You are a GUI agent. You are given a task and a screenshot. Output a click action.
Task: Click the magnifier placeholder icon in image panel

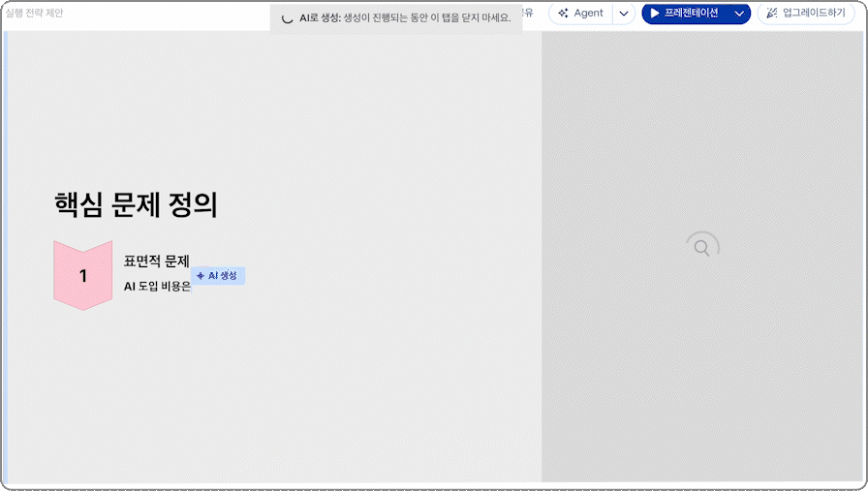(701, 247)
